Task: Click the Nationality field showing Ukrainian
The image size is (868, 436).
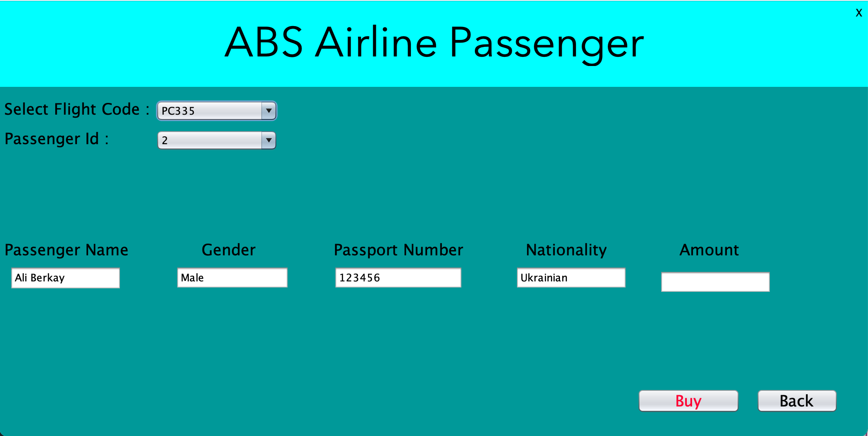Action: click(570, 277)
